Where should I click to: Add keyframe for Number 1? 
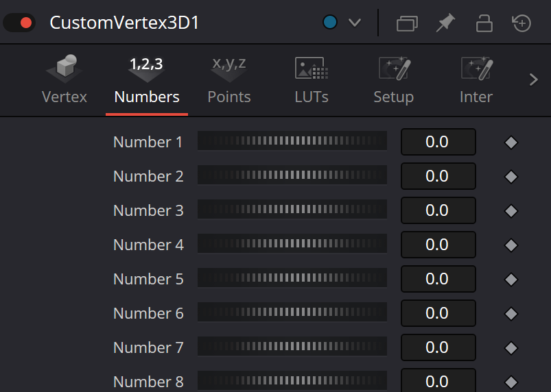point(511,143)
